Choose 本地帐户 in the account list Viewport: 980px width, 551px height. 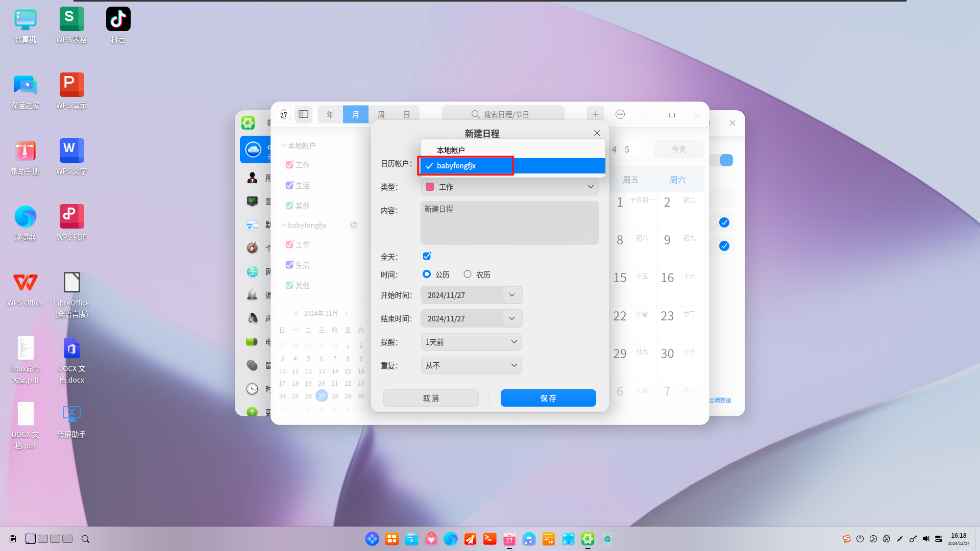[513, 150]
